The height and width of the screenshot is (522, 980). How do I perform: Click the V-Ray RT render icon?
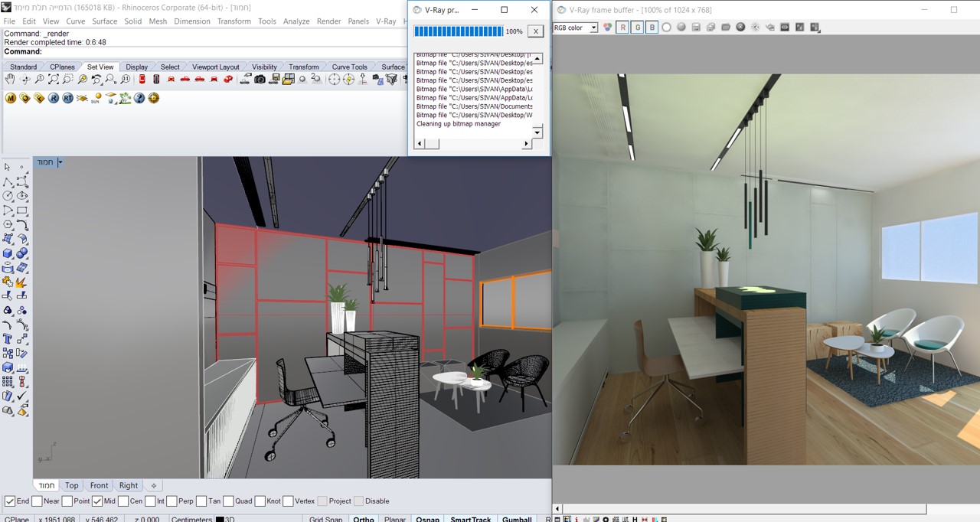[68, 98]
